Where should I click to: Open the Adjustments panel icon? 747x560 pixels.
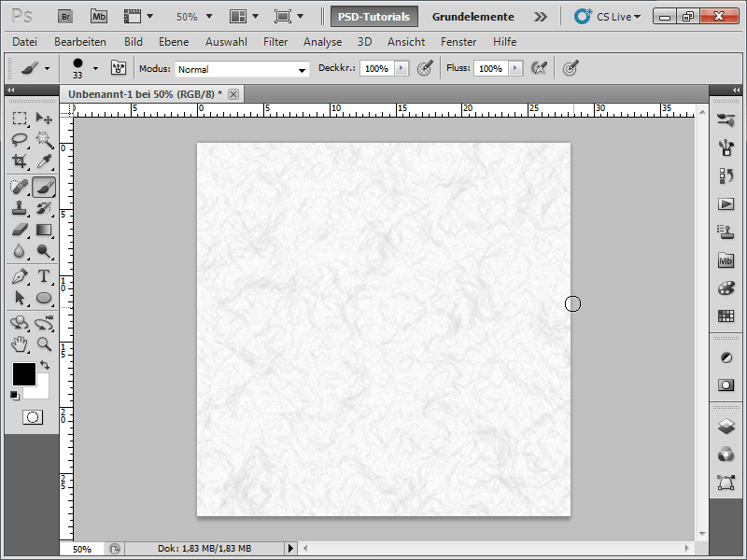pos(726,357)
